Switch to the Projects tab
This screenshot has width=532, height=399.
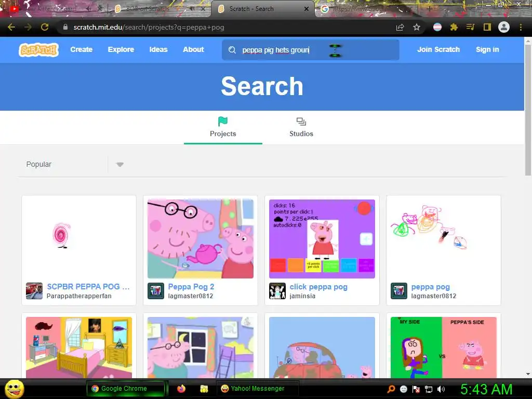coord(223,128)
